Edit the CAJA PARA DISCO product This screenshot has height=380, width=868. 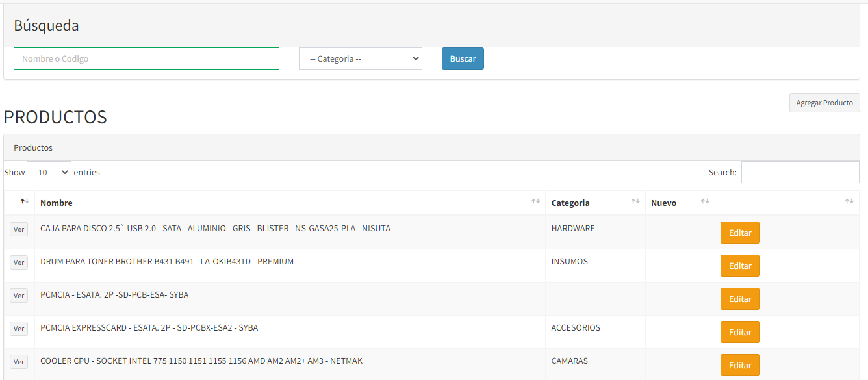point(740,233)
